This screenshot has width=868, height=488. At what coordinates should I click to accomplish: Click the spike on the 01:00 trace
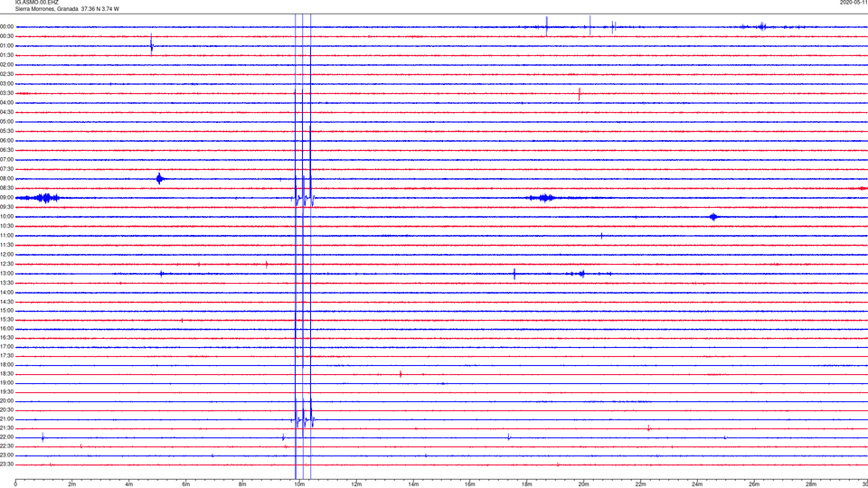[x=152, y=45]
